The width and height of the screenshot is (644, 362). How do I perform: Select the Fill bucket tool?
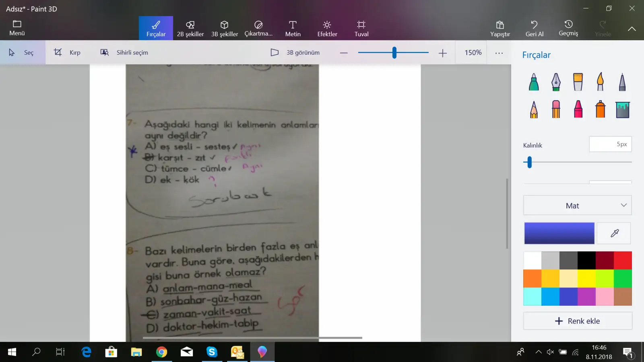click(x=622, y=109)
